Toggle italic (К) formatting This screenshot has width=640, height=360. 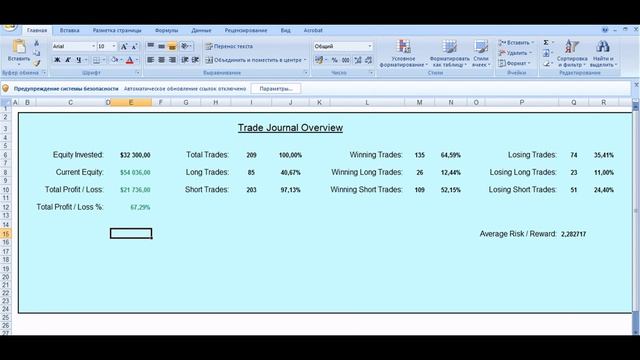point(68,60)
